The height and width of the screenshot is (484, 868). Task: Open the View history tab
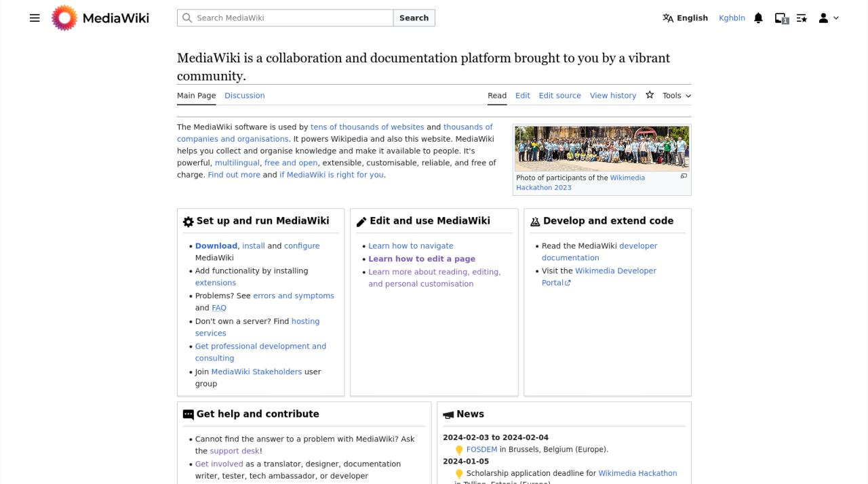(612, 96)
